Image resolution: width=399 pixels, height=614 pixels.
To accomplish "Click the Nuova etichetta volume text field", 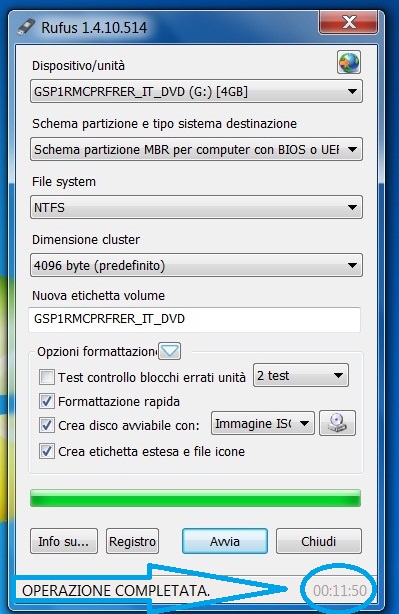I will pos(194,319).
